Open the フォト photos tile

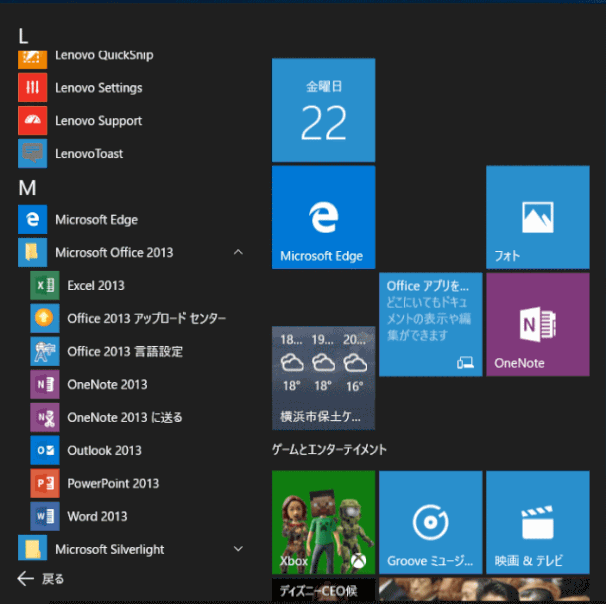[537, 217]
